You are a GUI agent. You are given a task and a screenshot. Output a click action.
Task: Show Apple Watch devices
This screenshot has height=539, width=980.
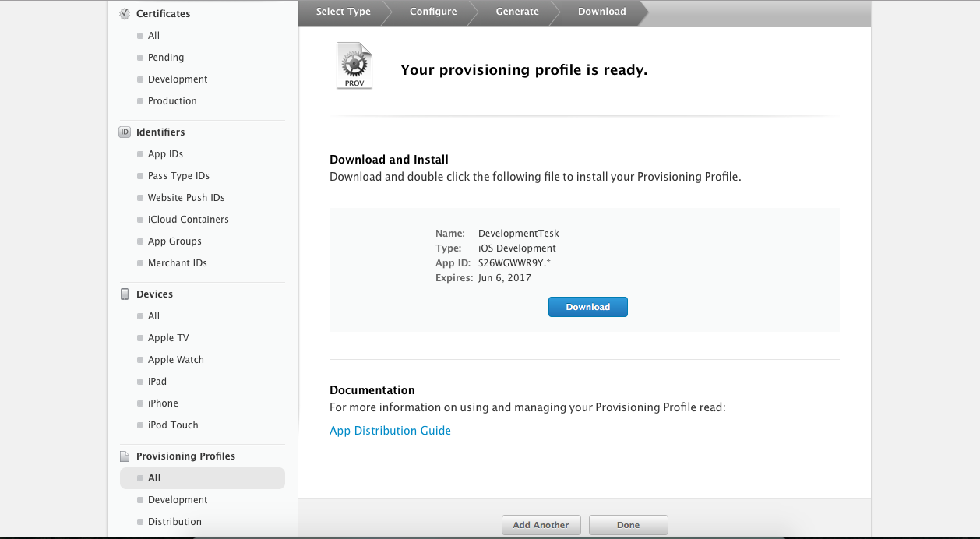point(175,359)
